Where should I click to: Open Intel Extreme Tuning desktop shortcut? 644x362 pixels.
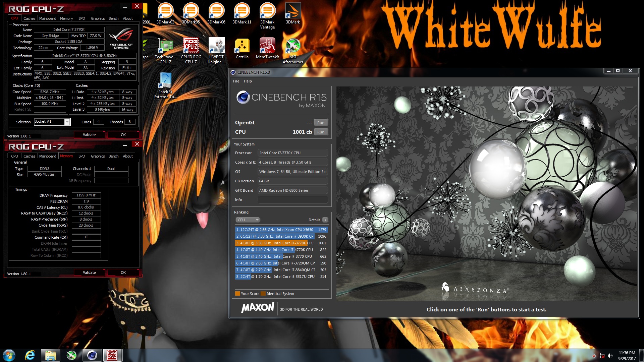[165, 86]
